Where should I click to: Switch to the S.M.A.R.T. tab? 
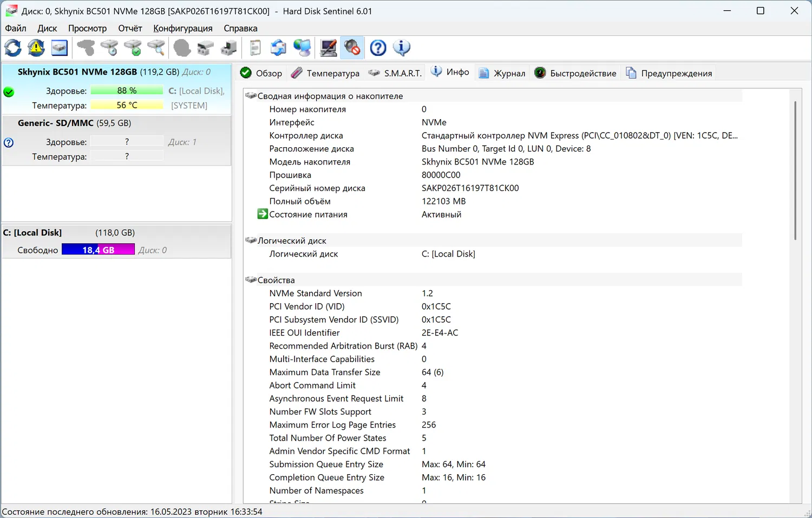point(395,73)
